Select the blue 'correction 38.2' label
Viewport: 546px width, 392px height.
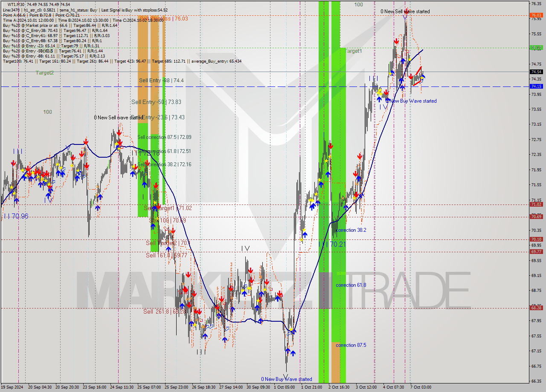(351, 230)
